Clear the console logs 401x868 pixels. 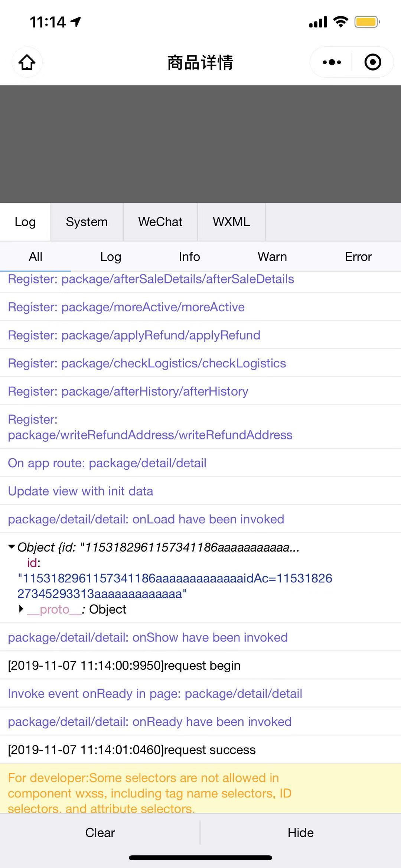[100, 832]
